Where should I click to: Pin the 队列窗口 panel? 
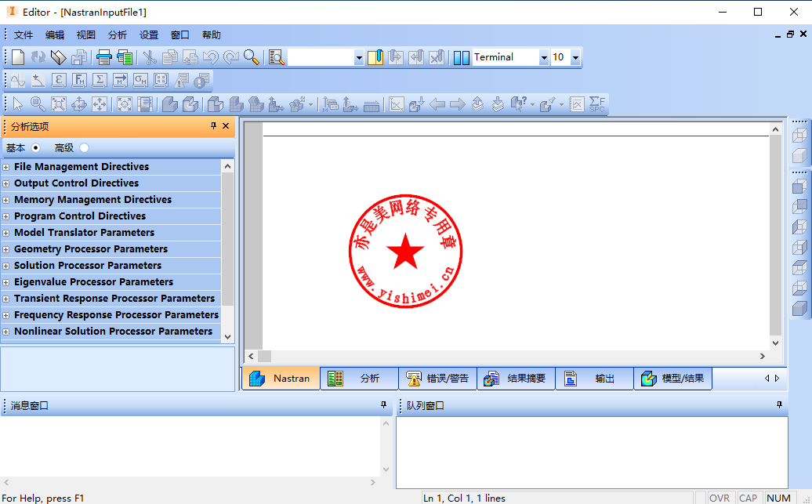coord(779,405)
